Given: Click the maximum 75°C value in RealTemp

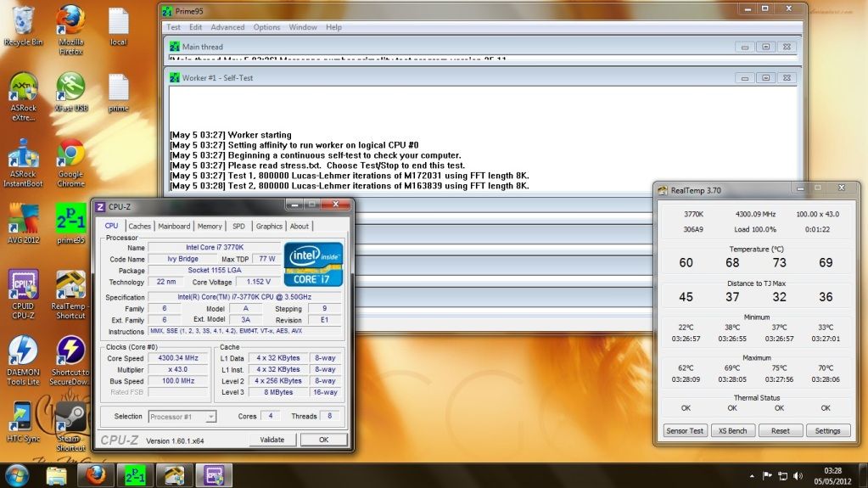Looking at the screenshot, I should pos(780,367).
